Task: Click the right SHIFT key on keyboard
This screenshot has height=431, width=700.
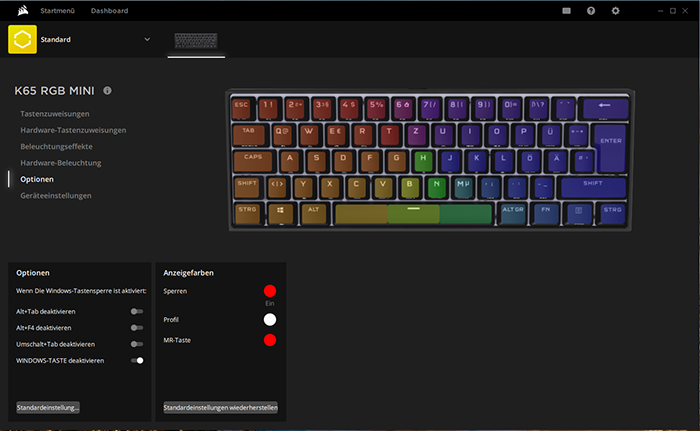Action: [593, 187]
